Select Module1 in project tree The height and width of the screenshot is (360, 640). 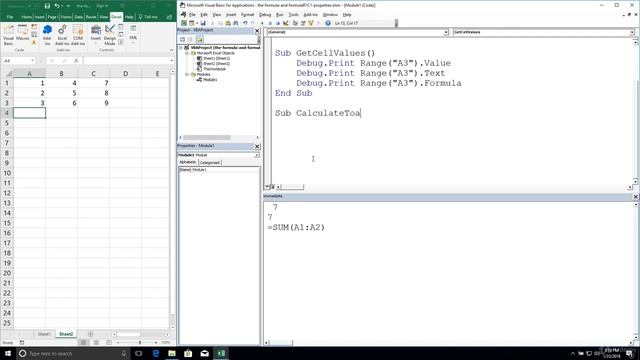(210, 80)
